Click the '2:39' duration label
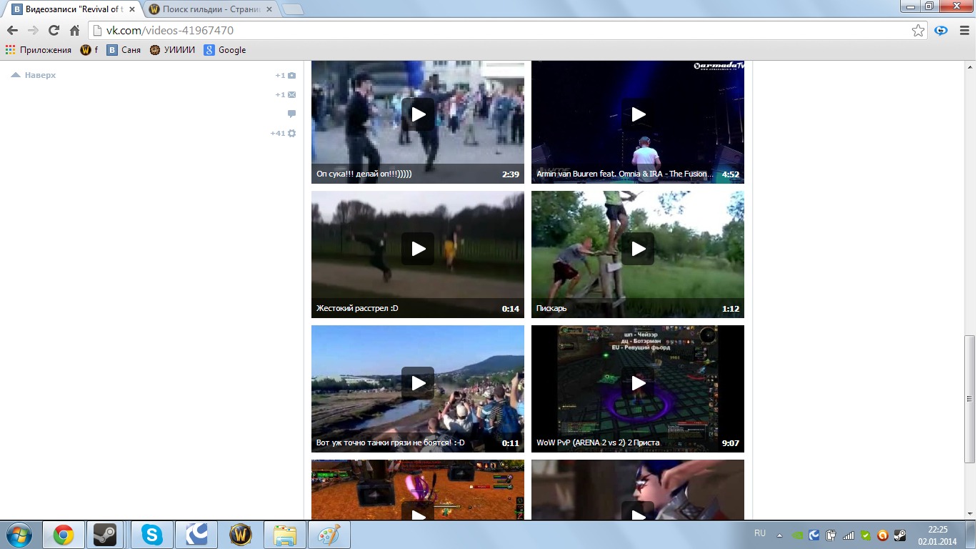Image resolution: width=980 pixels, height=549 pixels. (510, 174)
